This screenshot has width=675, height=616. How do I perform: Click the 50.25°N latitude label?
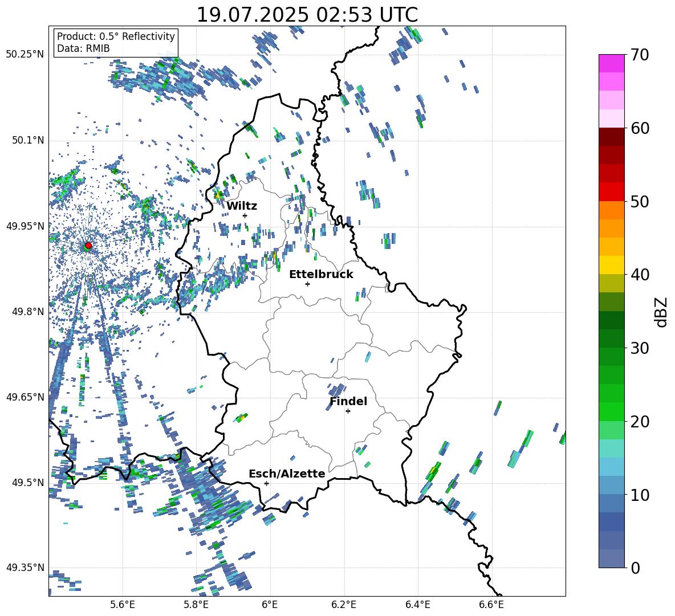point(25,55)
